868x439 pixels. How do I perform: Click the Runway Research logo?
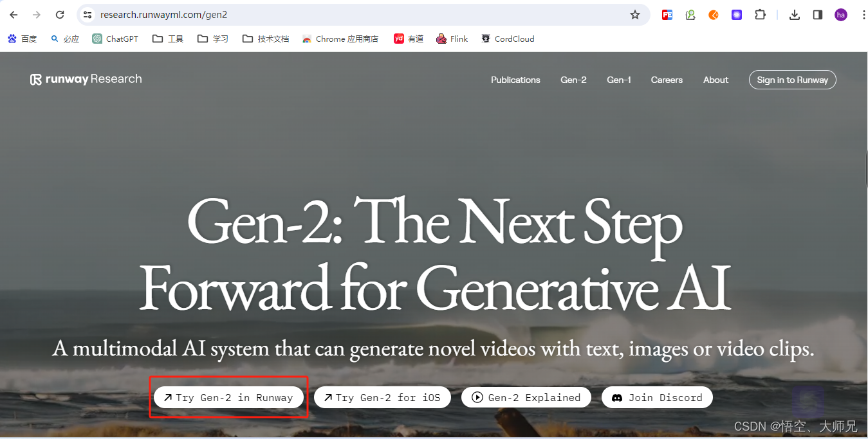click(86, 79)
